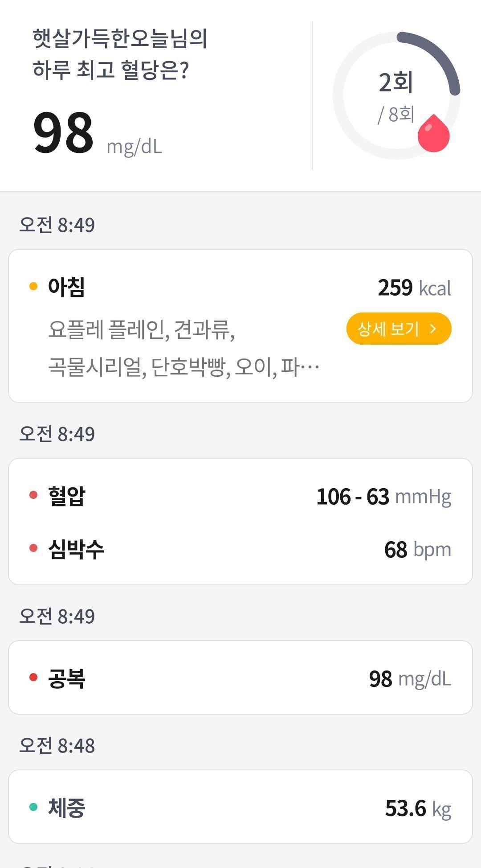Tap the red dot beside 심박수
The height and width of the screenshot is (868, 481).
[33, 548]
